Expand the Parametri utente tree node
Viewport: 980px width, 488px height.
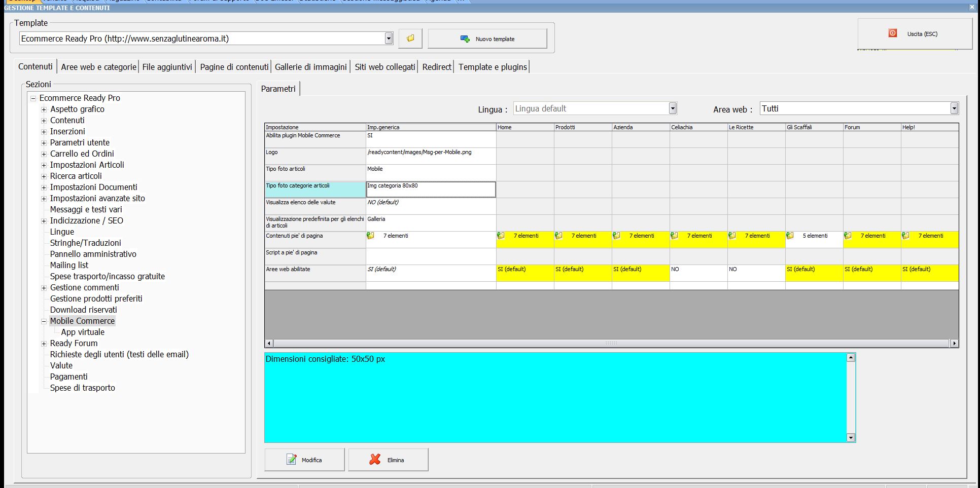click(44, 143)
